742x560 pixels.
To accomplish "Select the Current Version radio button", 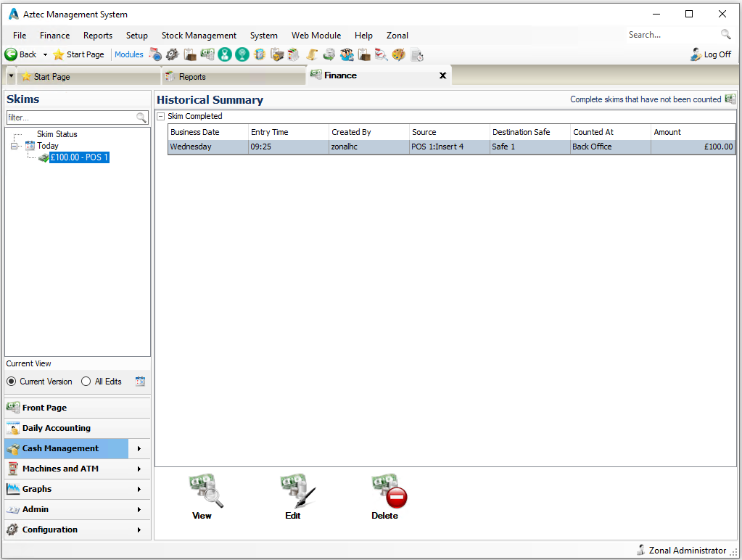I will coord(12,382).
